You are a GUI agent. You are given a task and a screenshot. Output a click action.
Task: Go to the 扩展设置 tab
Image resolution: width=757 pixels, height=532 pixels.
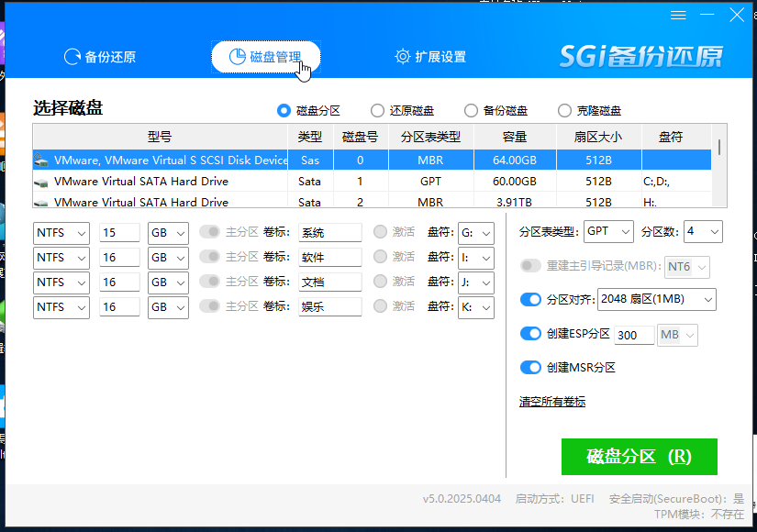[430, 57]
